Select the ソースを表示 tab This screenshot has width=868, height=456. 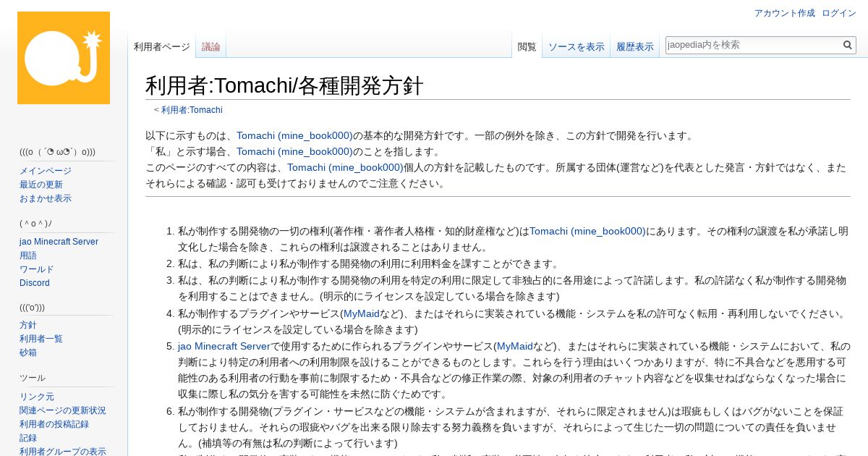576,46
